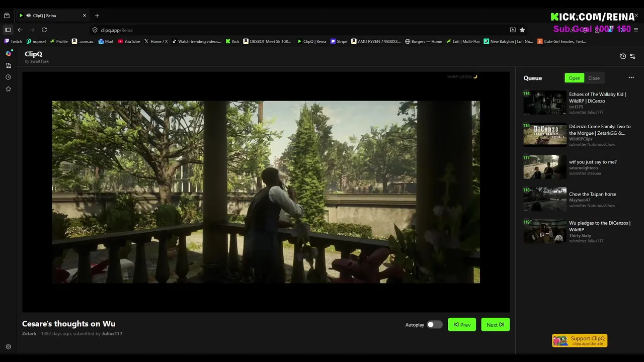Reload the current page
The width and height of the screenshot is (644, 362).
(x=44, y=30)
